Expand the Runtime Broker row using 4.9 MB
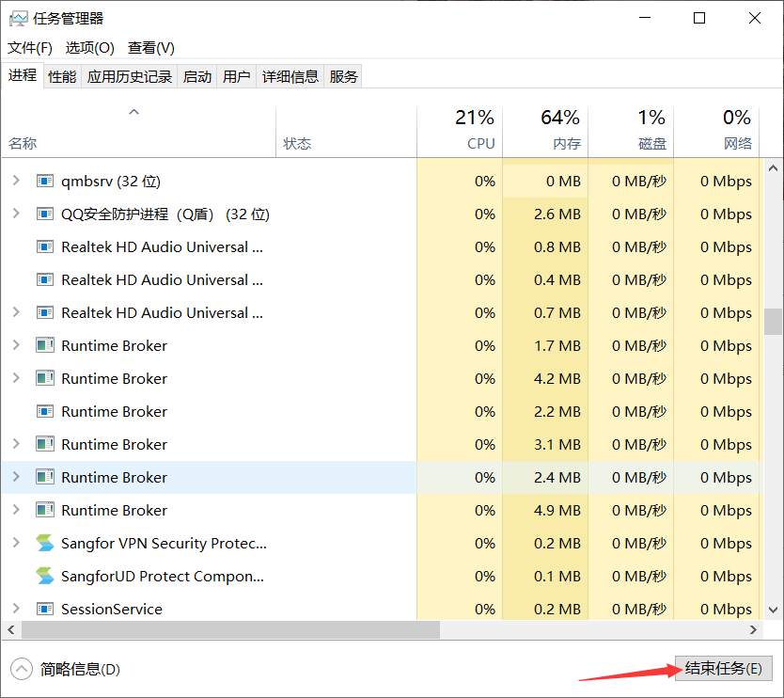The height and width of the screenshot is (698, 784). click(x=16, y=509)
